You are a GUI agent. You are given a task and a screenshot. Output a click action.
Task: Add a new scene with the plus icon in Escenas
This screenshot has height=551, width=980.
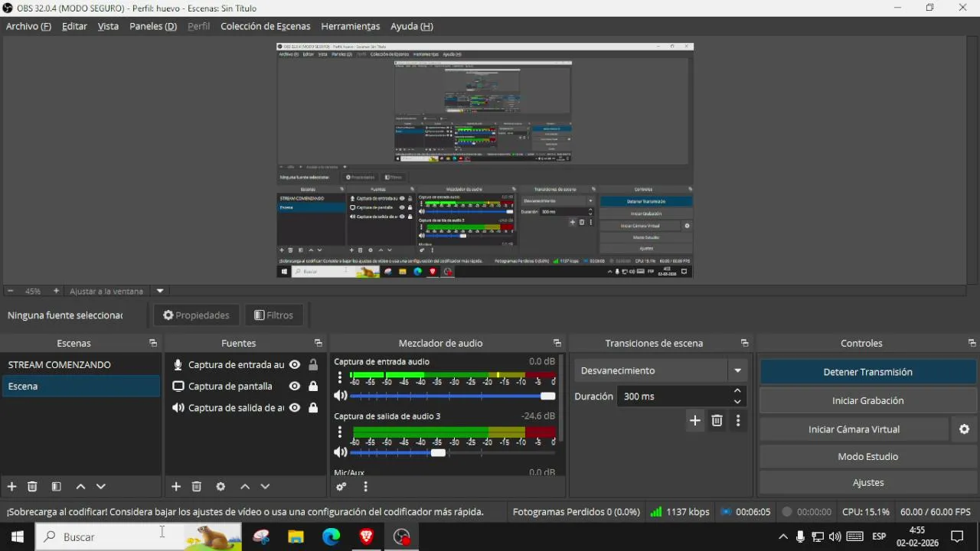[x=11, y=487]
